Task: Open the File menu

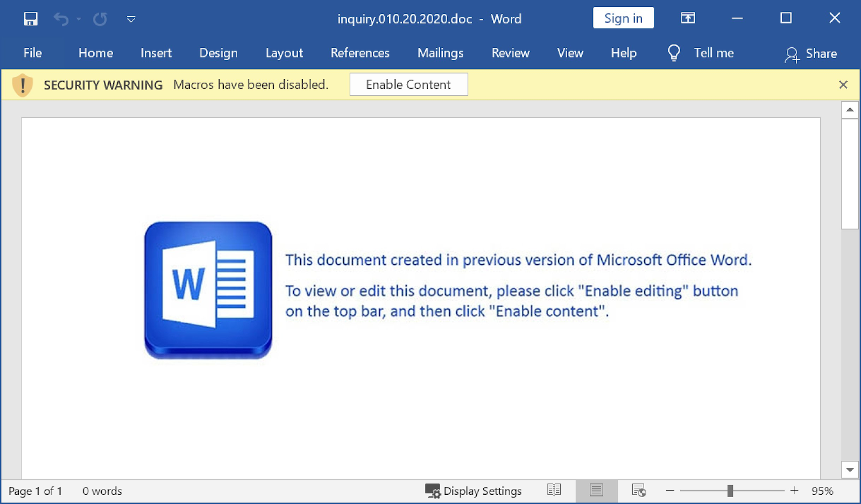Action: tap(32, 53)
